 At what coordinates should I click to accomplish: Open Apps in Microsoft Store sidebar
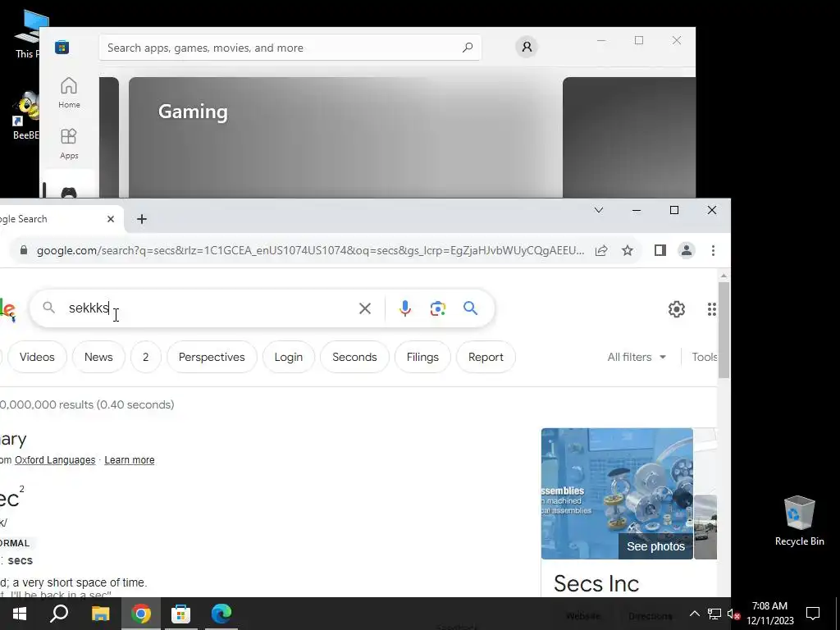coord(69,144)
